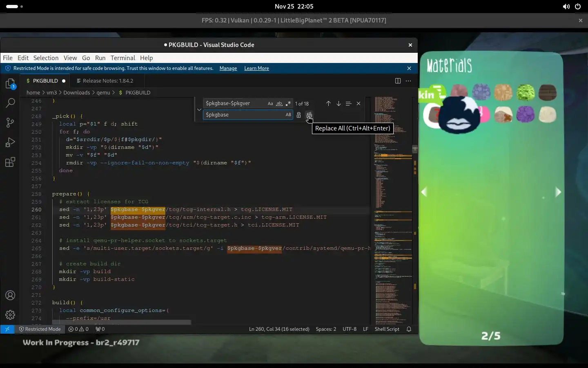Open the Terminal menu
The image size is (588, 368).
[x=122, y=58]
